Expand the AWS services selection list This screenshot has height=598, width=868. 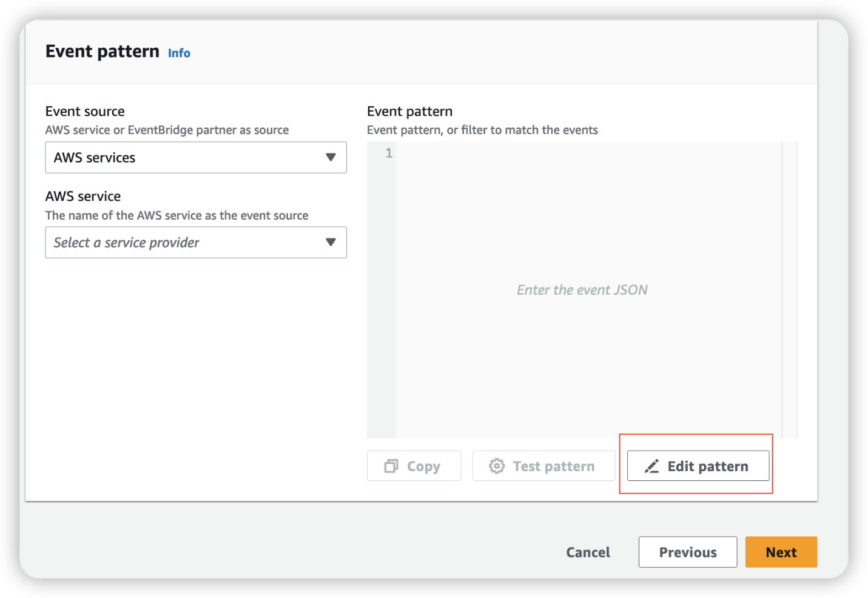point(195,157)
